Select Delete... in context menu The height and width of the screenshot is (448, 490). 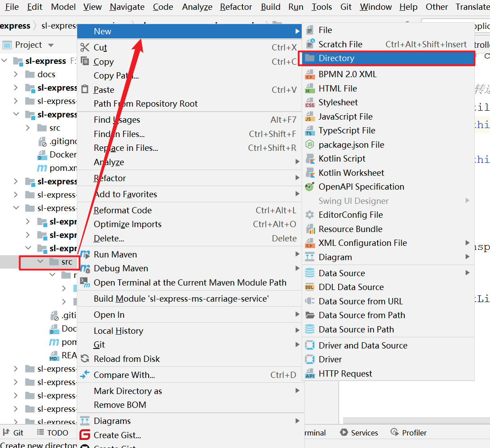(x=190, y=238)
